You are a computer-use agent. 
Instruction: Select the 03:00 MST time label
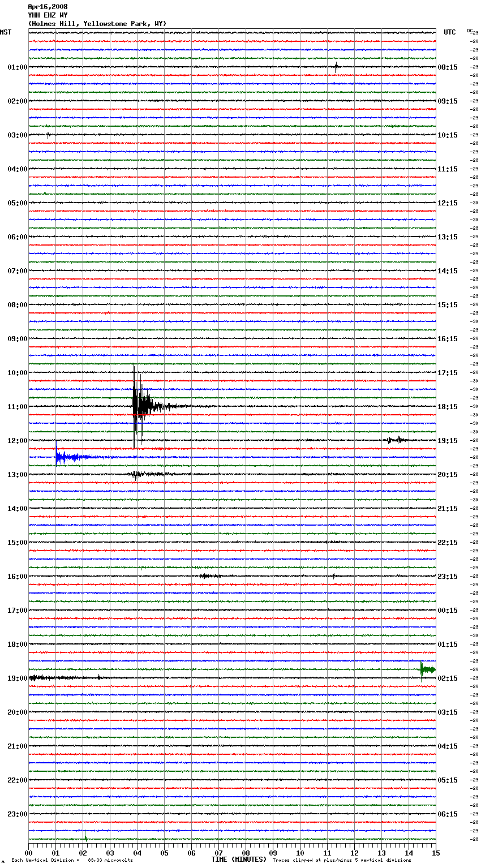(x=18, y=135)
